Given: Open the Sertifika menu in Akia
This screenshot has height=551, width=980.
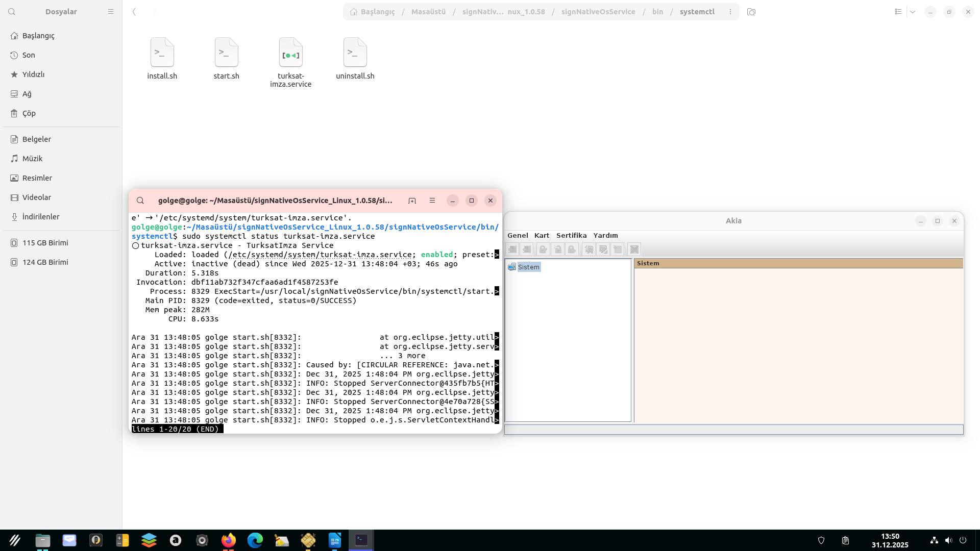Looking at the screenshot, I should click(x=571, y=235).
